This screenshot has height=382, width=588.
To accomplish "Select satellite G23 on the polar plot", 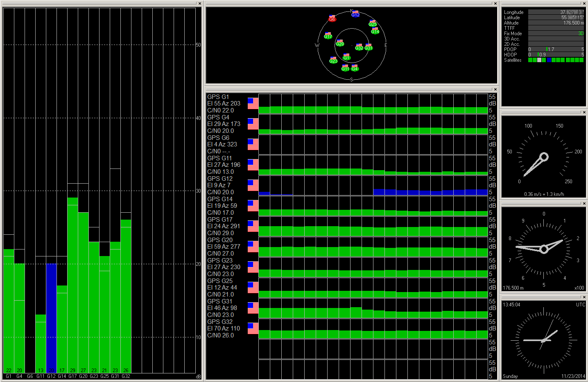I will [333, 61].
